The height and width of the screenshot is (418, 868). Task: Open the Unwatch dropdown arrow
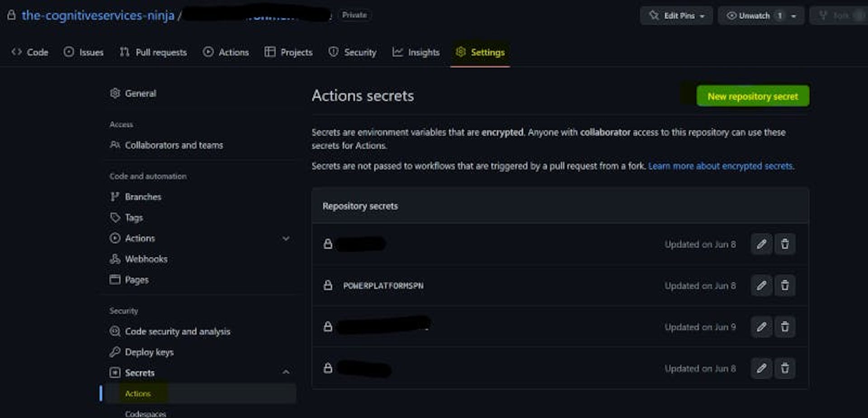point(794,16)
